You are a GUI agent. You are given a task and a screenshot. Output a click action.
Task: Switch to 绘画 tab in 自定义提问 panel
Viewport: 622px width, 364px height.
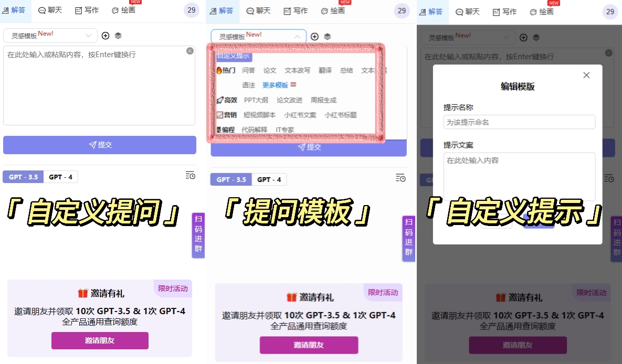click(123, 10)
